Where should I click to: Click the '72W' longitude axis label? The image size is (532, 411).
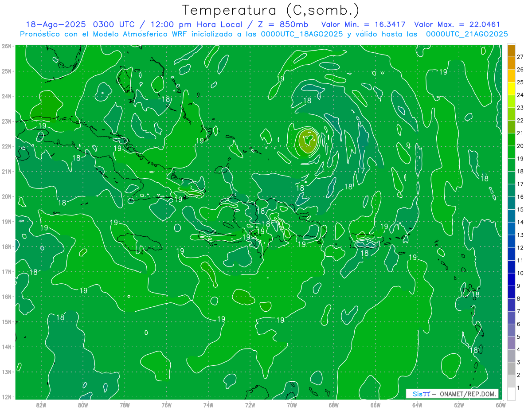[x=250, y=405]
